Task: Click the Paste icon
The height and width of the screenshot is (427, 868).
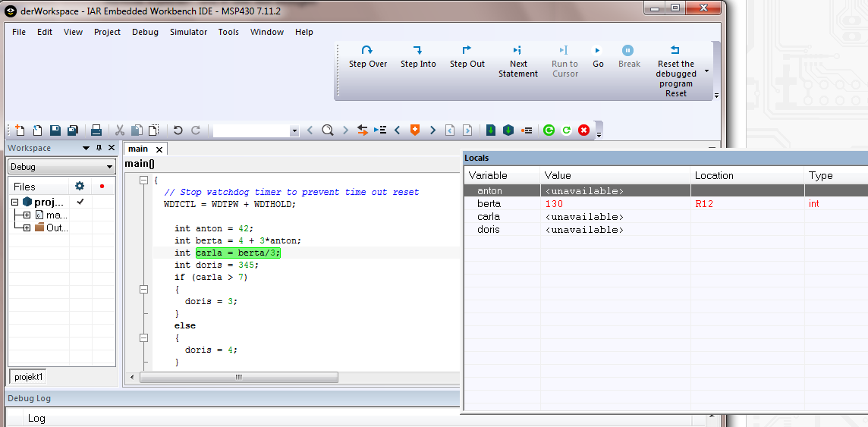Action: tap(153, 130)
